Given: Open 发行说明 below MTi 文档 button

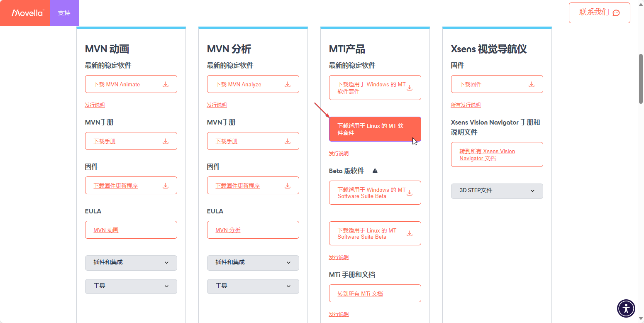Looking at the screenshot, I should [x=339, y=314].
